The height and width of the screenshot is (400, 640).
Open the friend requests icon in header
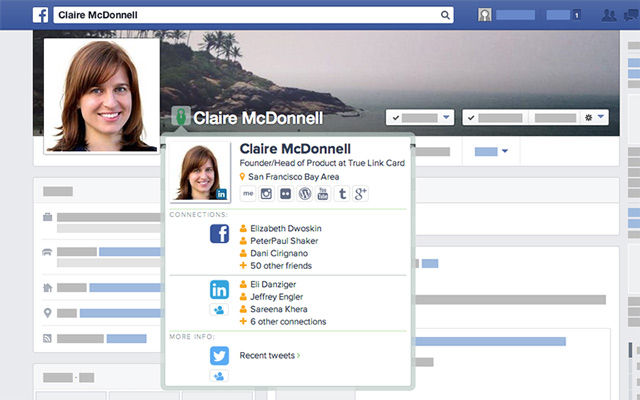(x=609, y=16)
